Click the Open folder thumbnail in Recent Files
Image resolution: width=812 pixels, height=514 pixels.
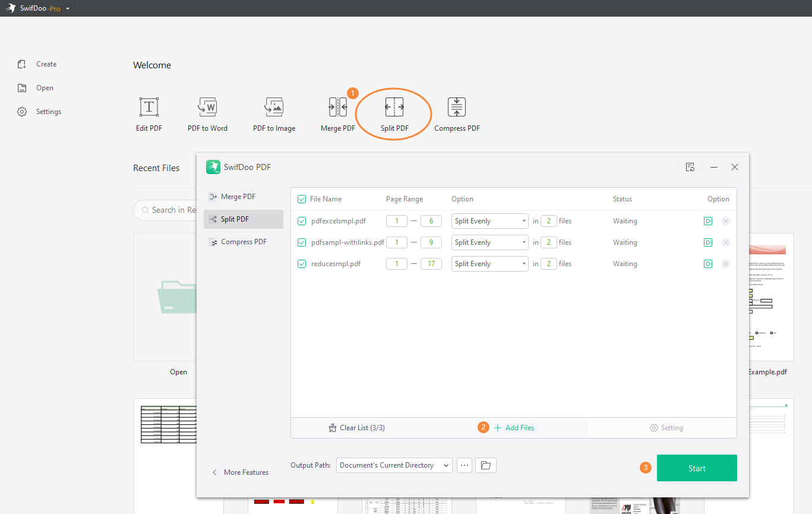click(x=165, y=297)
